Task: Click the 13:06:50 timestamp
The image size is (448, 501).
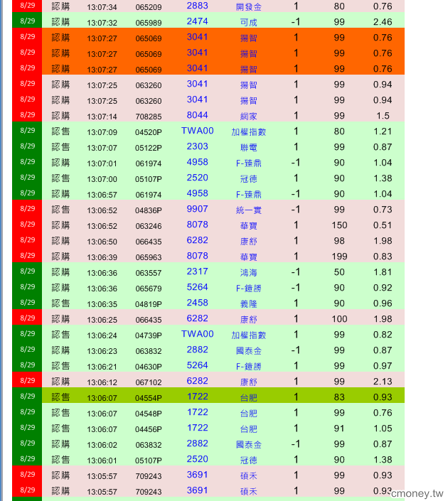Action: point(102,242)
